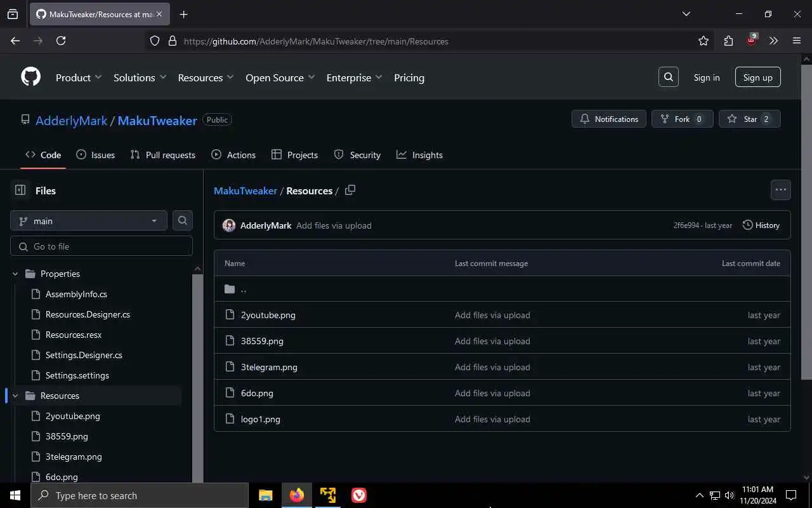The image size is (812, 508).
Task: Expand the Product navigation dropdown
Action: pyautogui.click(x=79, y=77)
